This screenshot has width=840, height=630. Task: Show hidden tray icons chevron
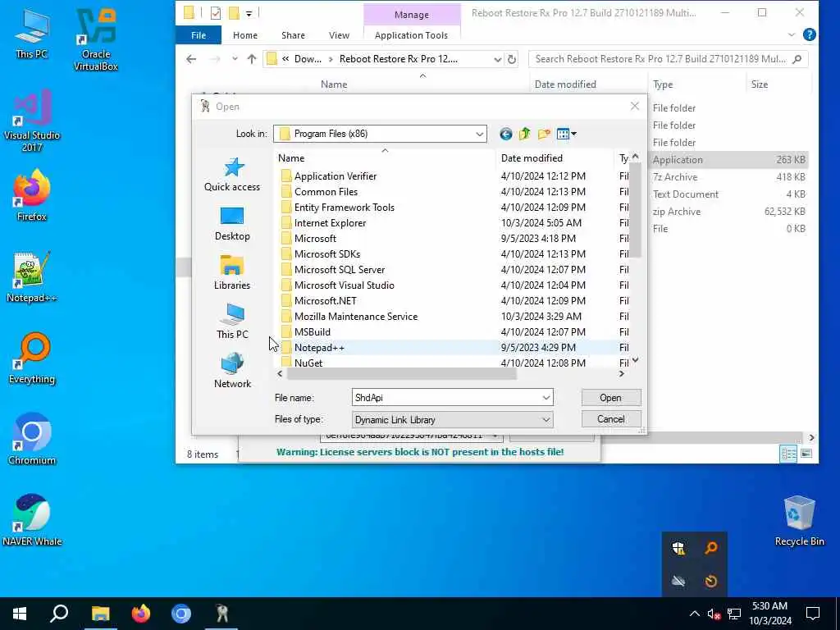point(694,614)
